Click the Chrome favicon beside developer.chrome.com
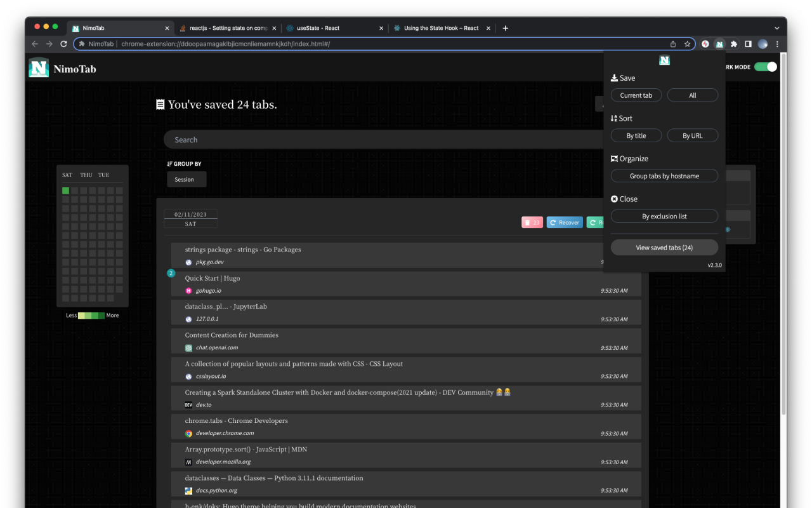The width and height of the screenshot is (812, 508). (x=188, y=434)
